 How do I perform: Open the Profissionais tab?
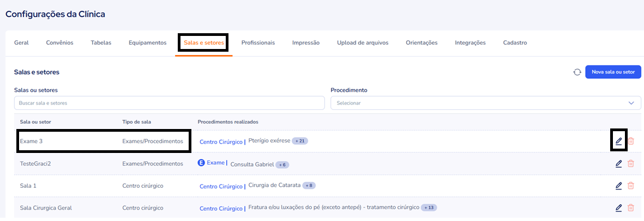click(258, 42)
